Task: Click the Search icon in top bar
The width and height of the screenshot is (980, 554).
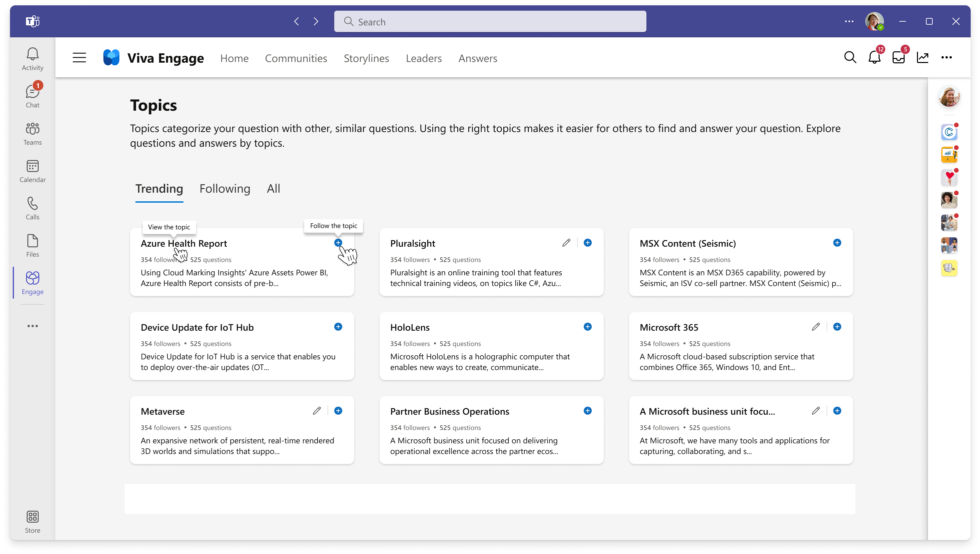Action: point(850,57)
